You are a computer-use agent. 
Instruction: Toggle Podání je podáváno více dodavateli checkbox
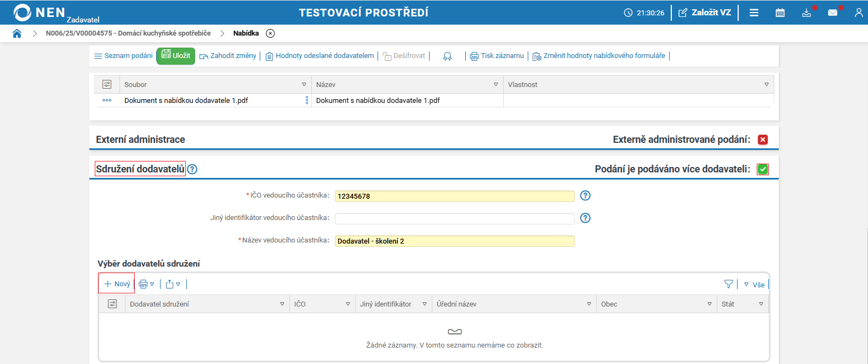pos(763,169)
